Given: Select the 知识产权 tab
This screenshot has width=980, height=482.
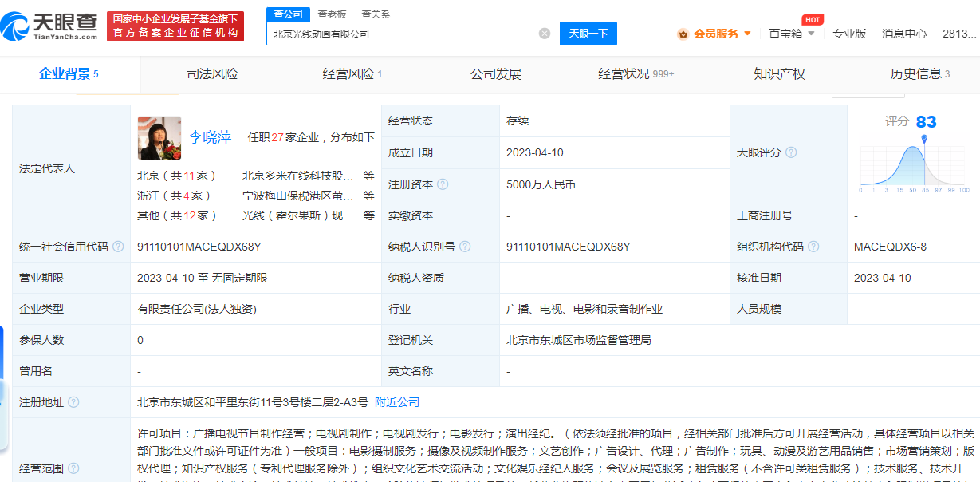Looking at the screenshot, I should tap(780, 74).
